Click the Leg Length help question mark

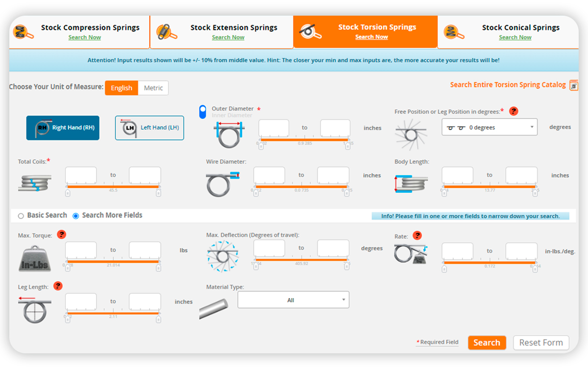coord(58,286)
